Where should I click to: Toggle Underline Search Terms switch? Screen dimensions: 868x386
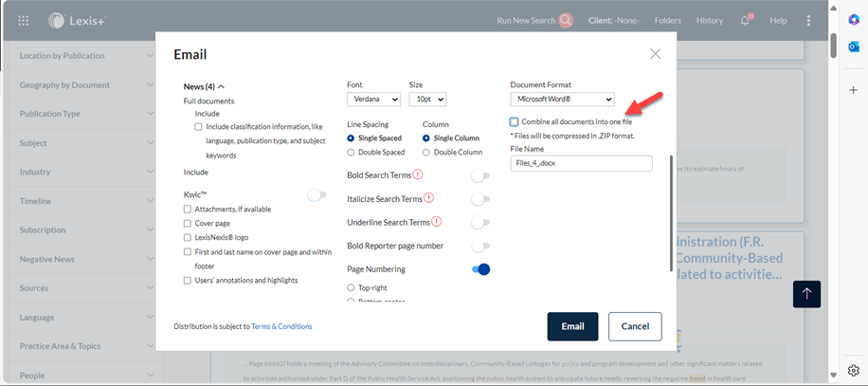click(480, 223)
